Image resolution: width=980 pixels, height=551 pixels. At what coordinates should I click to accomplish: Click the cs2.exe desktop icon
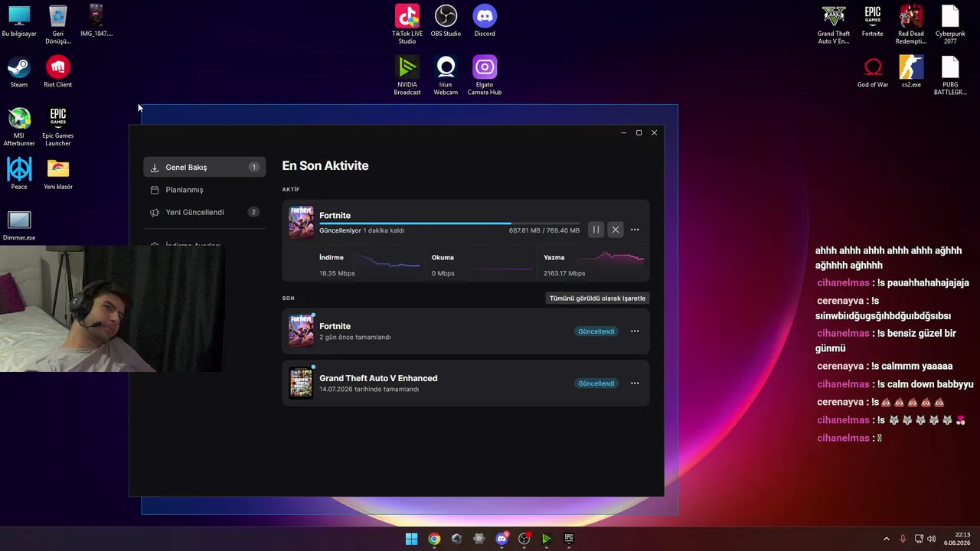click(911, 72)
